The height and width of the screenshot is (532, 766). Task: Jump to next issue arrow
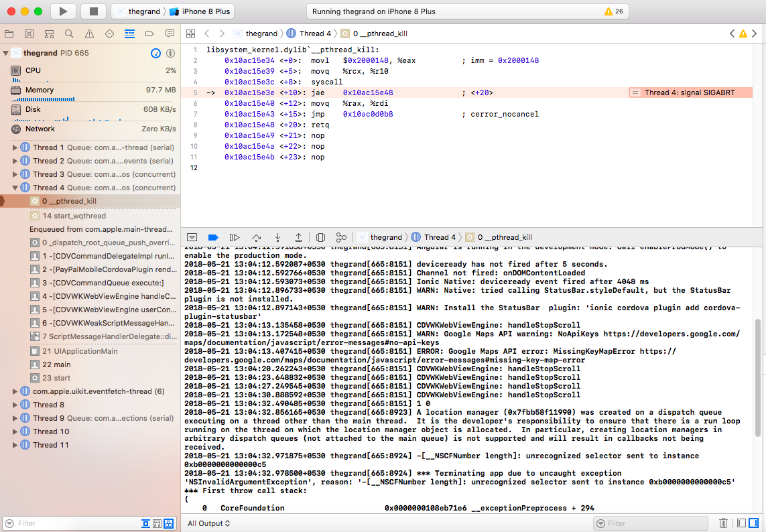[755, 34]
